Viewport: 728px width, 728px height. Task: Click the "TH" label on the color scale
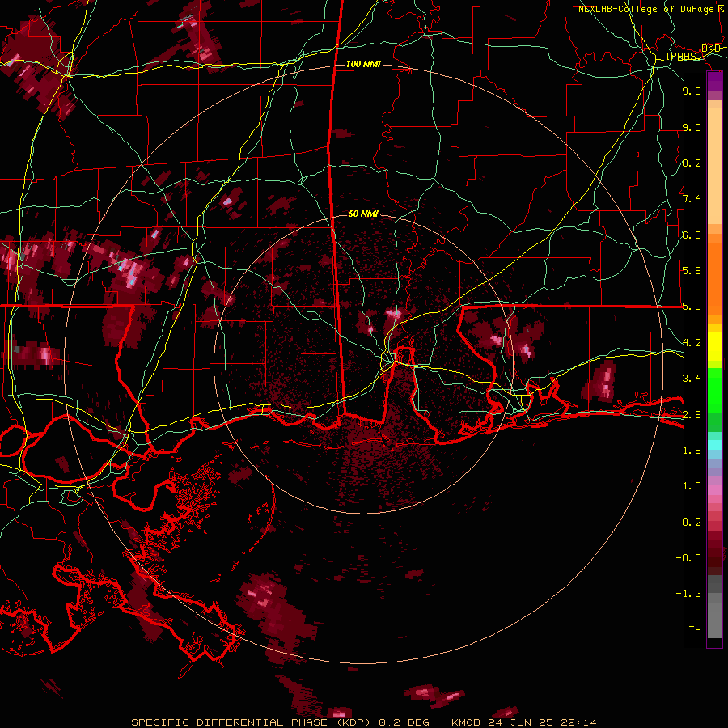[695, 630]
